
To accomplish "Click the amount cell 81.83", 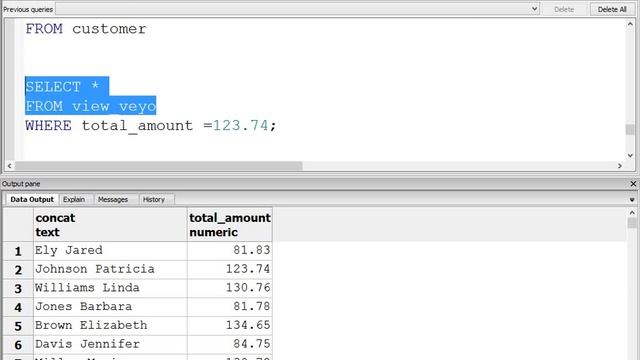I will (230, 251).
